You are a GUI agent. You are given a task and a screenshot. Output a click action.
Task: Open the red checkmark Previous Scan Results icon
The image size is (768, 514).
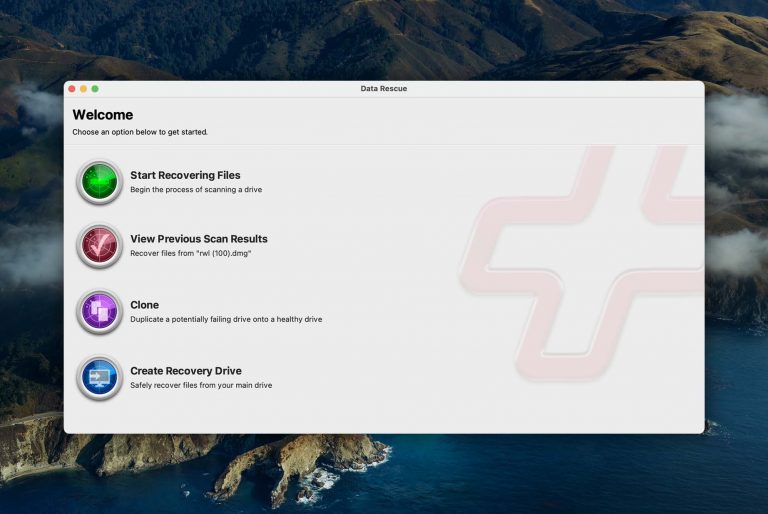[99, 246]
